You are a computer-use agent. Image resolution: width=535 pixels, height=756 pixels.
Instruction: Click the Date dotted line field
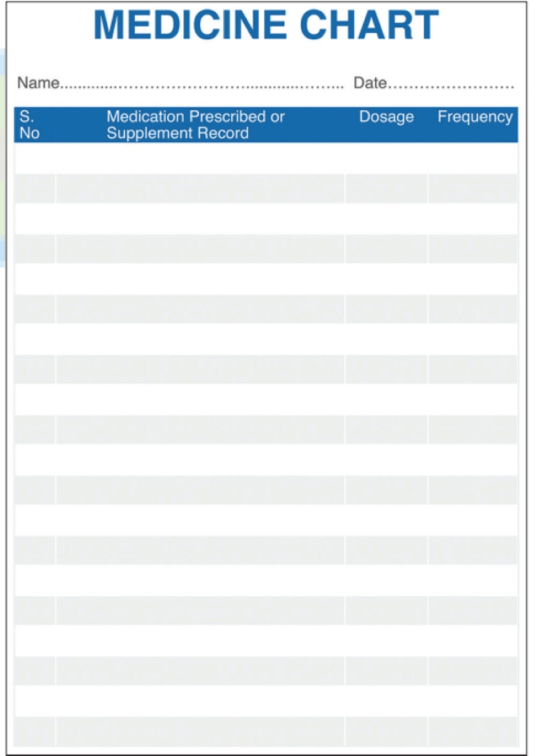click(x=451, y=87)
